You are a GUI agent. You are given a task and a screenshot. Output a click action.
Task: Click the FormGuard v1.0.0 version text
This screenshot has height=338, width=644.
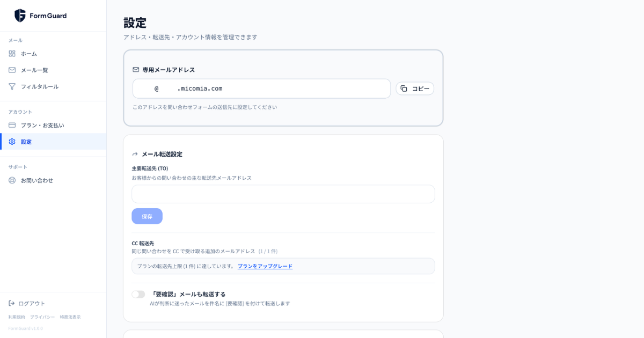25,328
